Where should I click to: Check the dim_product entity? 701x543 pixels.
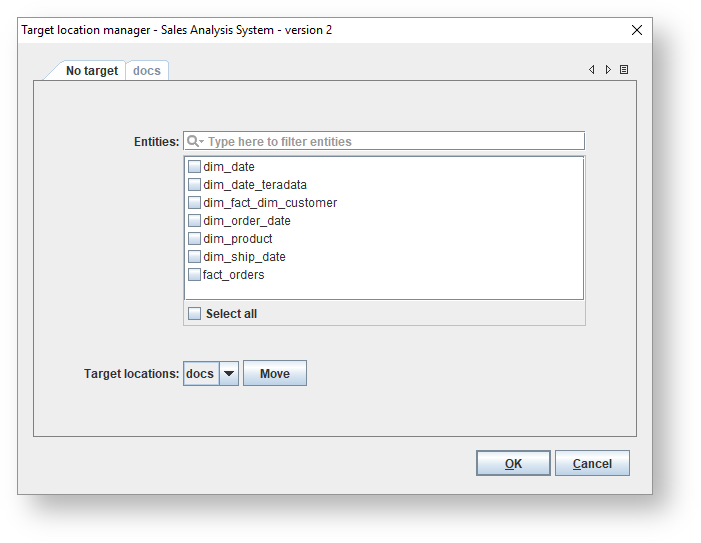pyautogui.click(x=195, y=239)
